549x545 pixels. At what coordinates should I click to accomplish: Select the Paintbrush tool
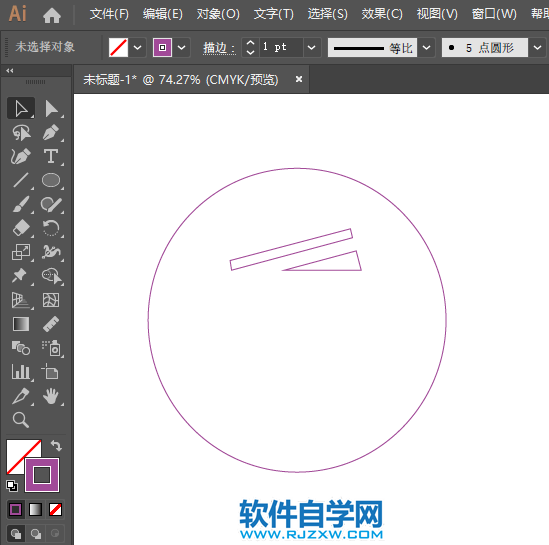click(x=21, y=204)
